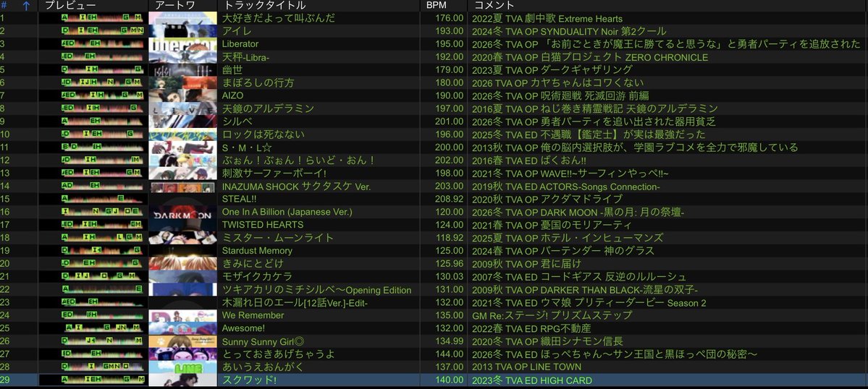
Task: Select track title S・M・L☆
Action: (248, 148)
